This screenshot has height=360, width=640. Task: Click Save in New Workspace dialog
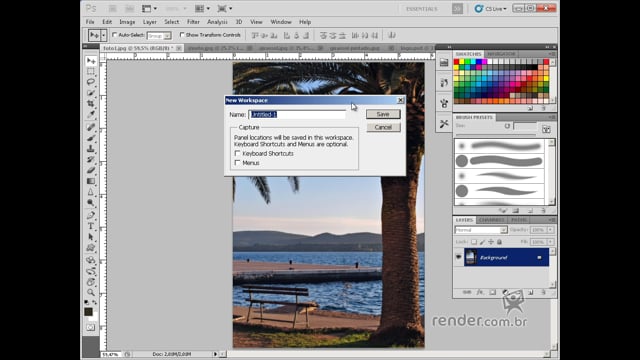tap(383, 114)
